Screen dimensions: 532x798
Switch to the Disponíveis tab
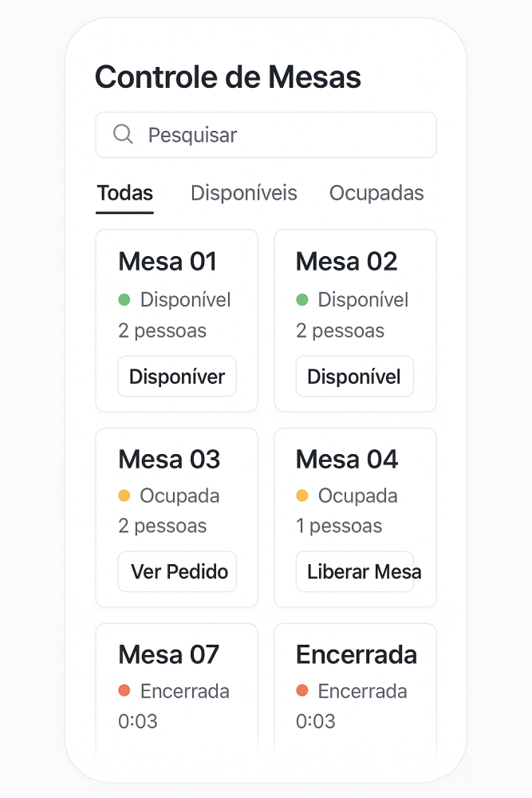(x=243, y=193)
